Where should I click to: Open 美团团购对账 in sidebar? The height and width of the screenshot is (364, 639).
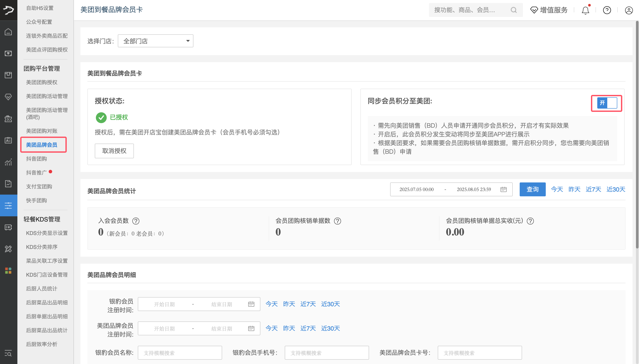point(42,131)
